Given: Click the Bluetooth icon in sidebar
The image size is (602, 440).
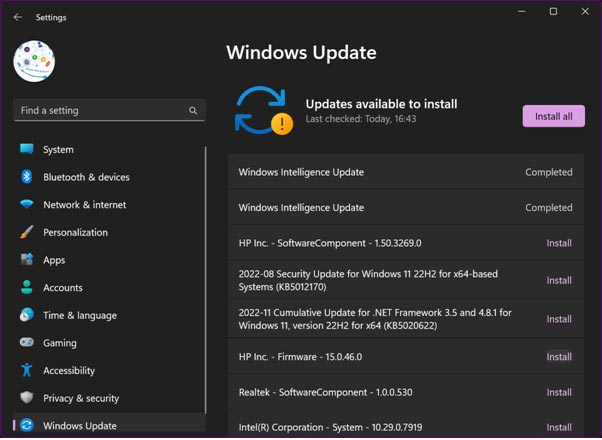Looking at the screenshot, I should [x=26, y=177].
